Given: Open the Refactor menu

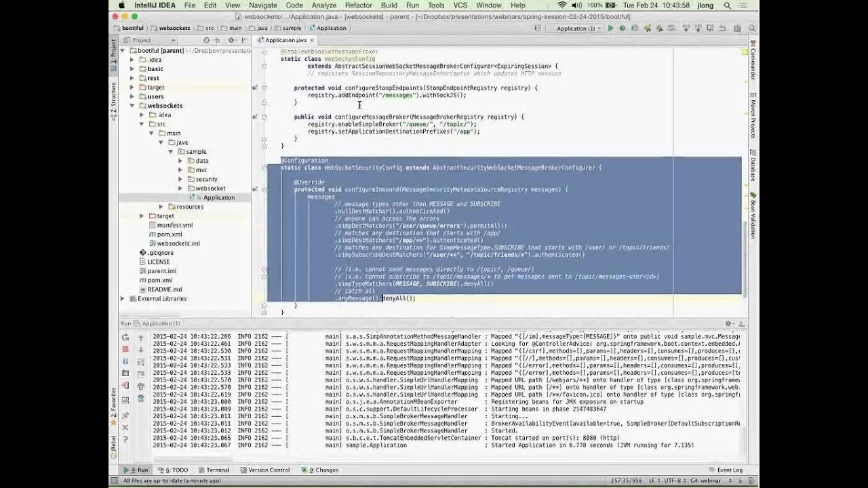Looking at the screenshot, I should tap(359, 5).
